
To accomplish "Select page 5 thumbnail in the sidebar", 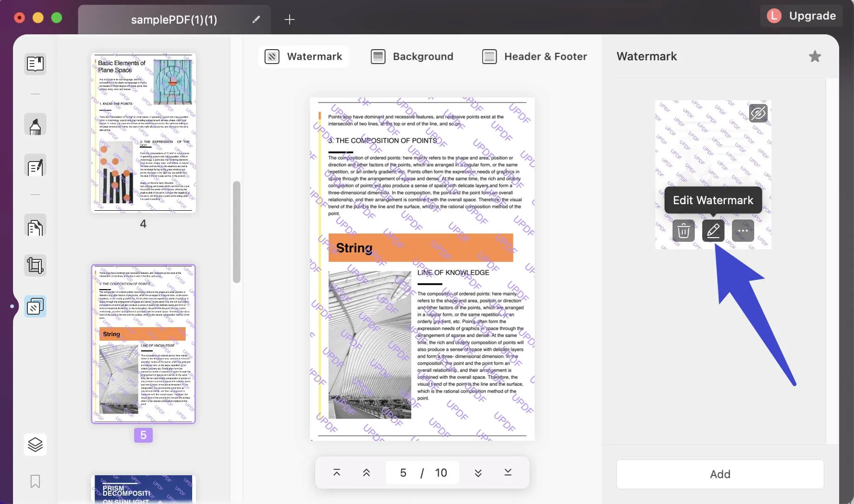I will coord(143,343).
